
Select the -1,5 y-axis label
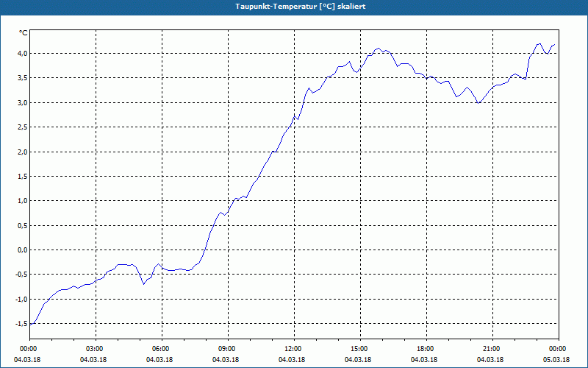(21, 324)
